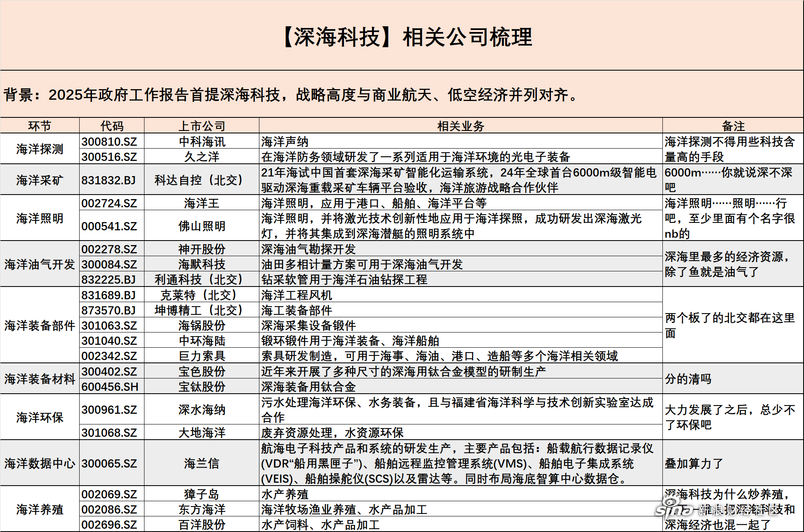
Task: Select code cell 301063.SZ
Action: [x=112, y=325]
